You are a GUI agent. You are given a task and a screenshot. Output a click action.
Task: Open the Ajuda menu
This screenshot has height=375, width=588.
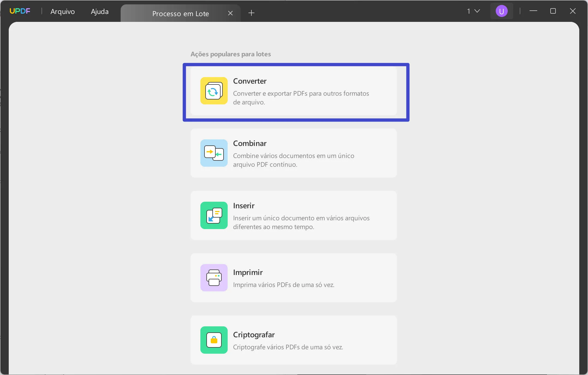(x=99, y=11)
